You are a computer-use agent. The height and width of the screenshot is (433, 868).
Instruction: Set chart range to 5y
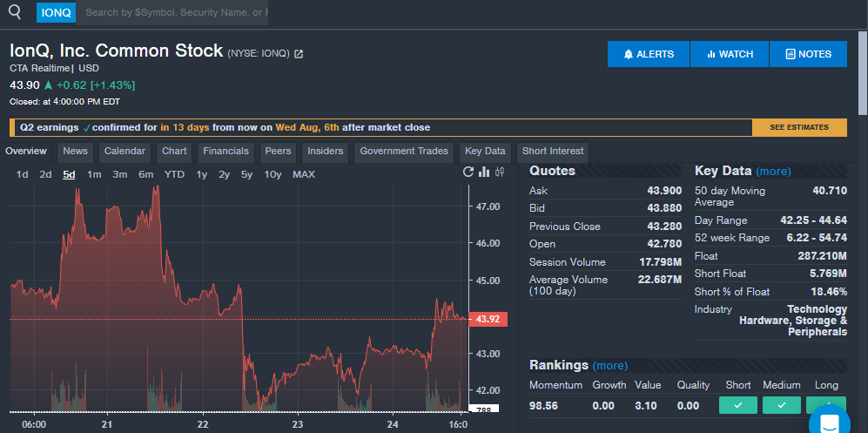point(247,174)
